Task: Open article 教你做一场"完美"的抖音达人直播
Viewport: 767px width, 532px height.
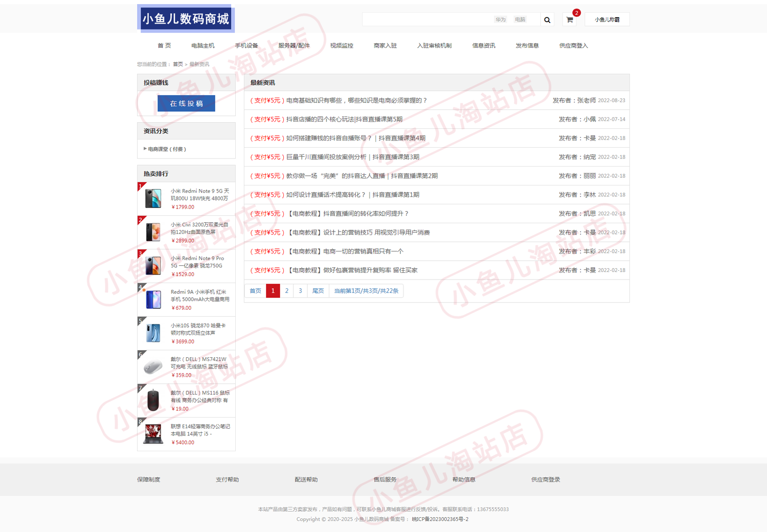Action: [362, 176]
